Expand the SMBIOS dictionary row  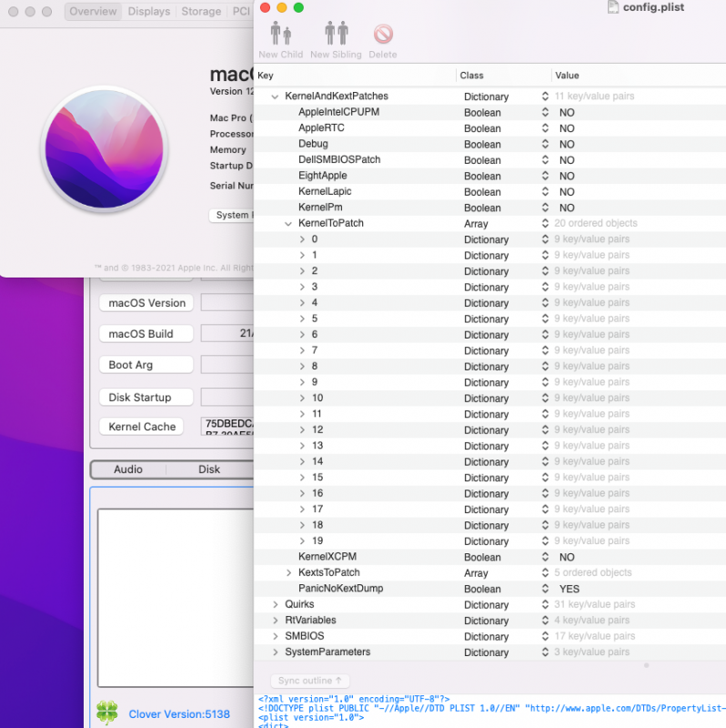tap(276, 636)
